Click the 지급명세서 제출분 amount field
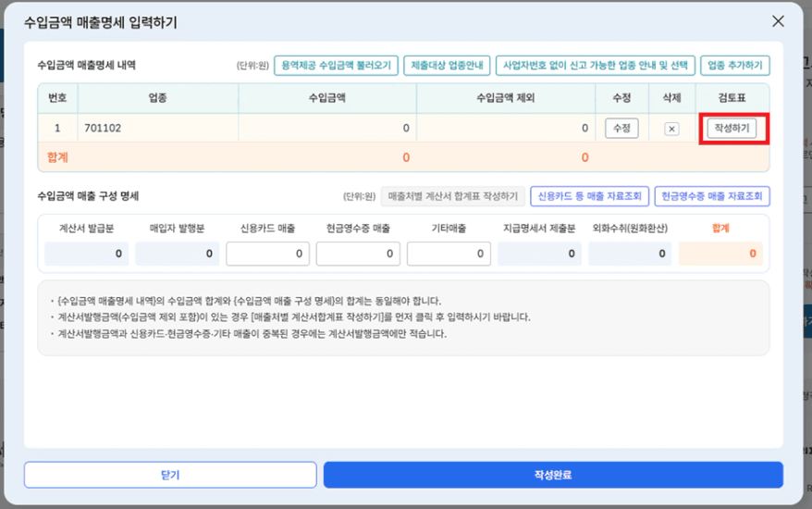This screenshot has width=812, height=509. tap(539, 254)
